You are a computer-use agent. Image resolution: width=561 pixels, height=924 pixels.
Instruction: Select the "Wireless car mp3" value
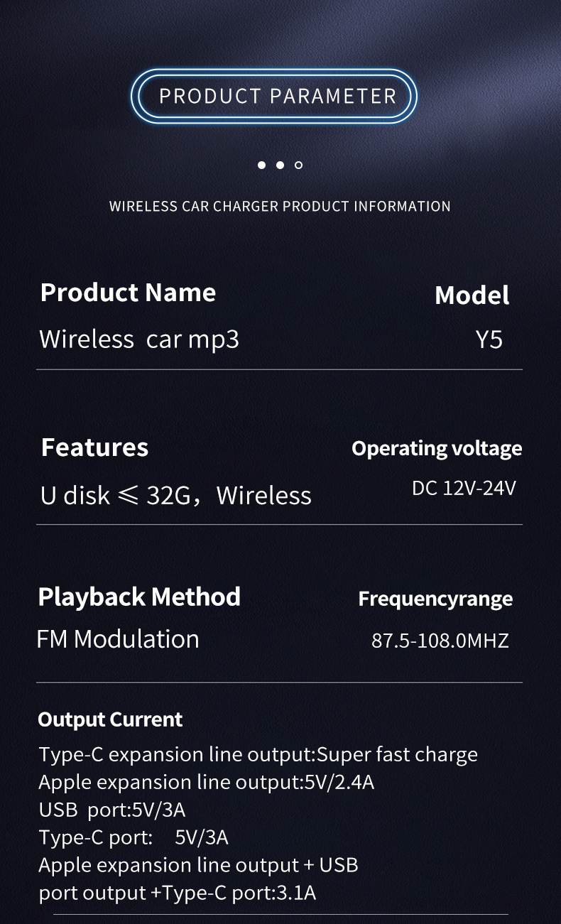click(x=139, y=339)
